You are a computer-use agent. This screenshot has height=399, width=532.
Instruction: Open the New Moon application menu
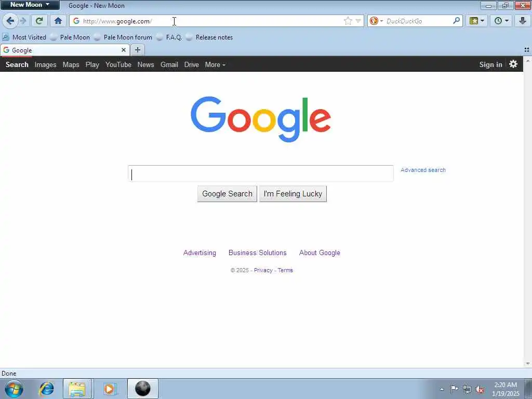click(x=30, y=5)
